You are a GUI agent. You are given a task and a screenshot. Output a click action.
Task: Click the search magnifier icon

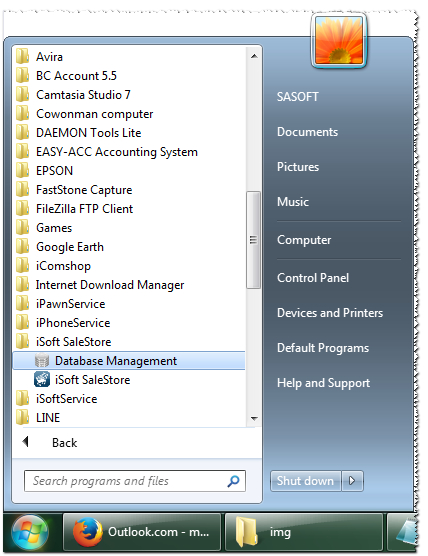point(233,481)
